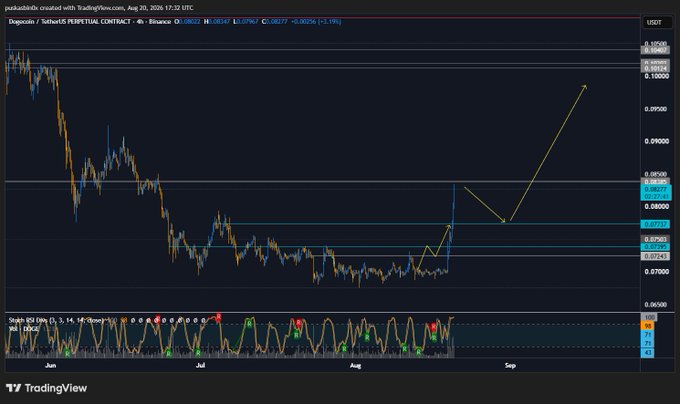This screenshot has height=404, width=680.
Task: Click the low value L0.07967
Action: [x=246, y=21]
